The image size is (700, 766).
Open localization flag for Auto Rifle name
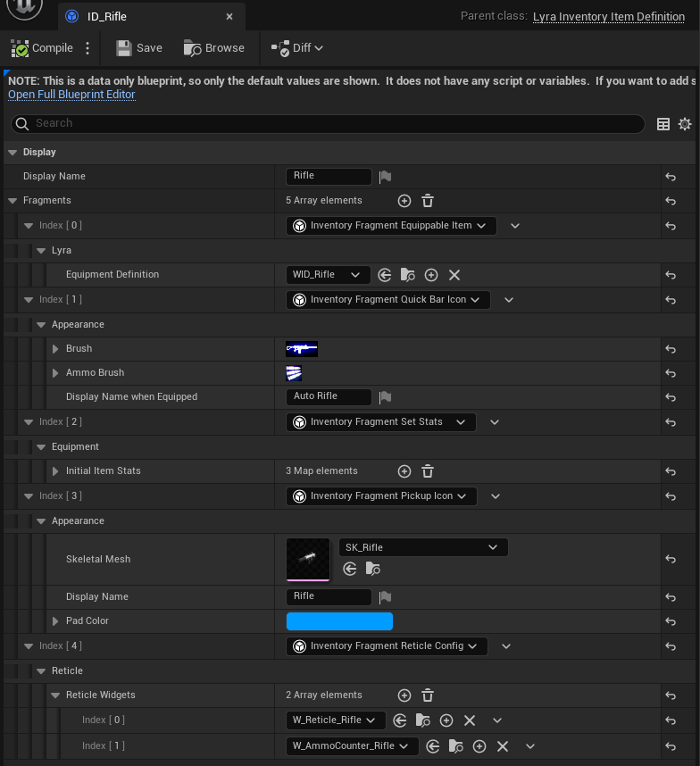[385, 397]
